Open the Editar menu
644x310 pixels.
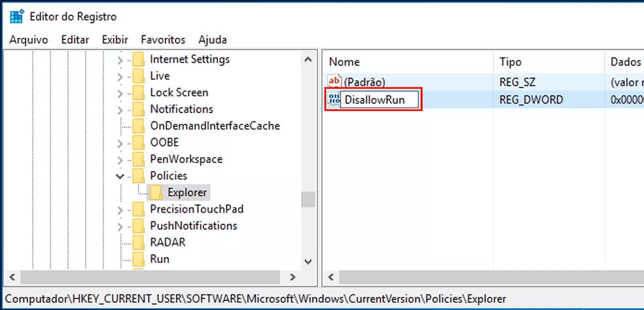coord(75,40)
